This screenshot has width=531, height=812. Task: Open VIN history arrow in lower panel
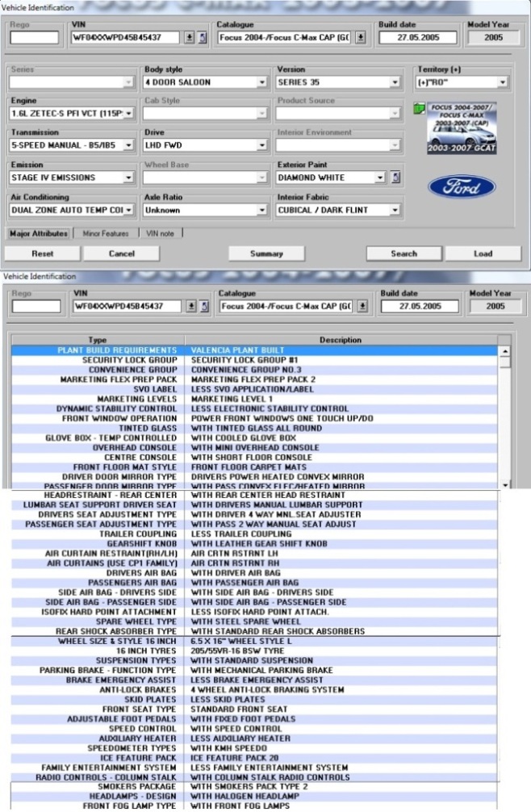coord(190,307)
